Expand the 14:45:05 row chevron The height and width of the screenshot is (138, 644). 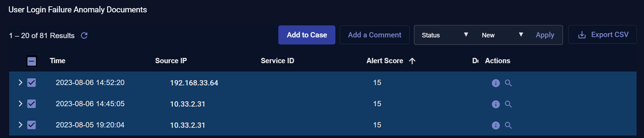click(x=20, y=104)
